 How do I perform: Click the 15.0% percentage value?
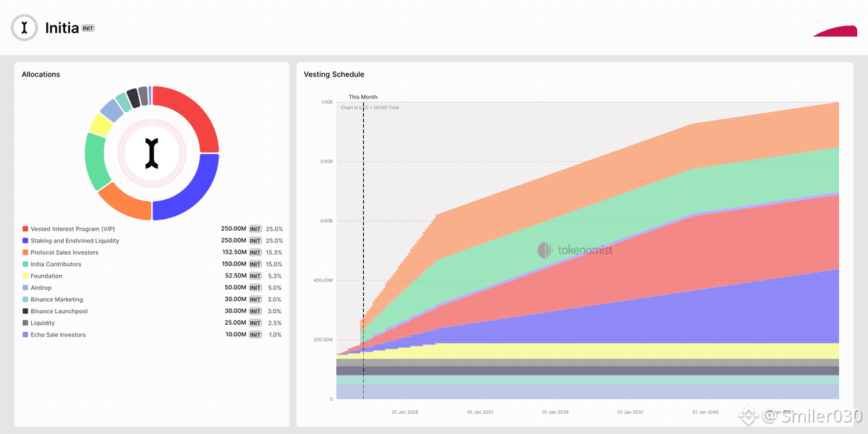(274, 264)
